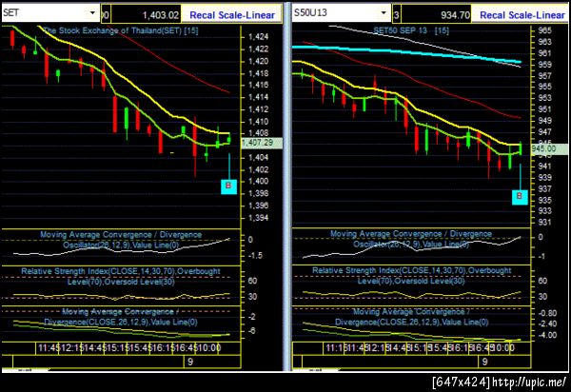Click the date 9 label under the SET chart
571x392 pixels.
(190, 363)
